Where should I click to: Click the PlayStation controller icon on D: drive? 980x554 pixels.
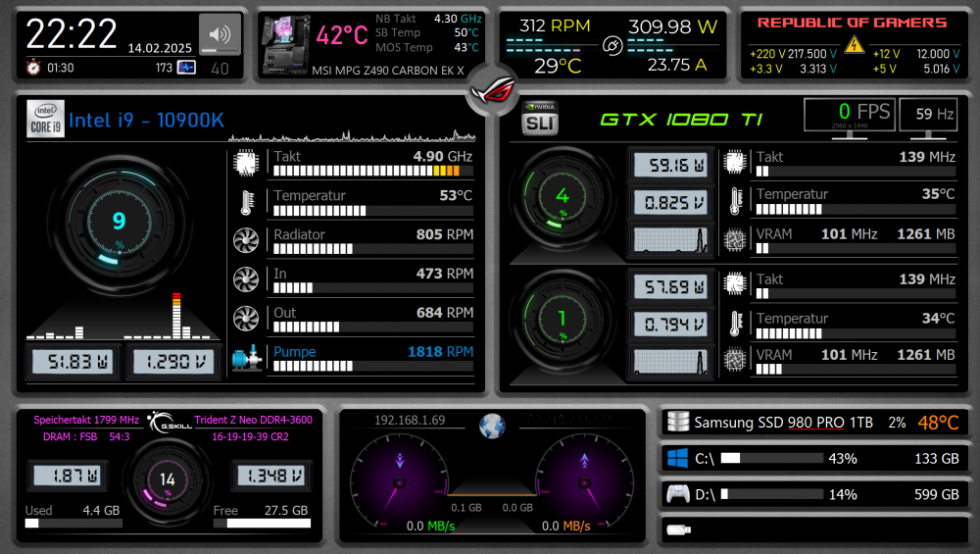[676, 494]
